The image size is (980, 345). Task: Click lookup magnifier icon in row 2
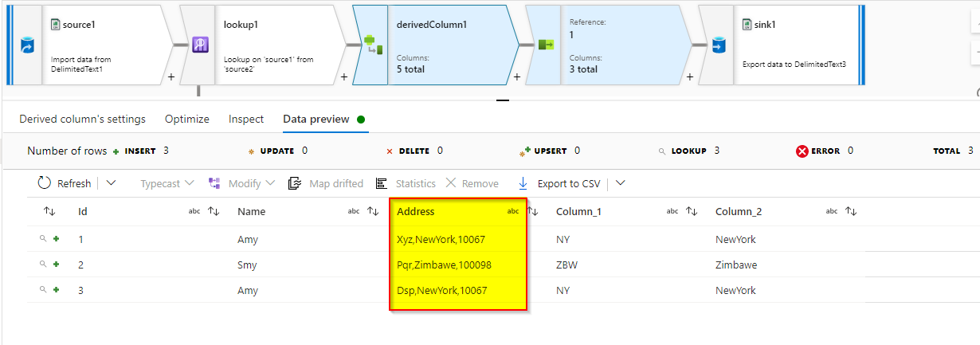[x=43, y=265]
